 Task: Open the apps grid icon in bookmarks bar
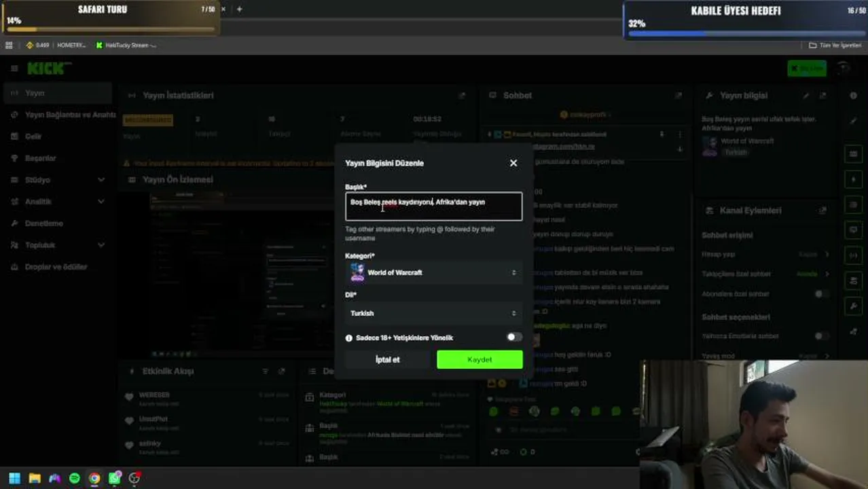[x=9, y=46]
